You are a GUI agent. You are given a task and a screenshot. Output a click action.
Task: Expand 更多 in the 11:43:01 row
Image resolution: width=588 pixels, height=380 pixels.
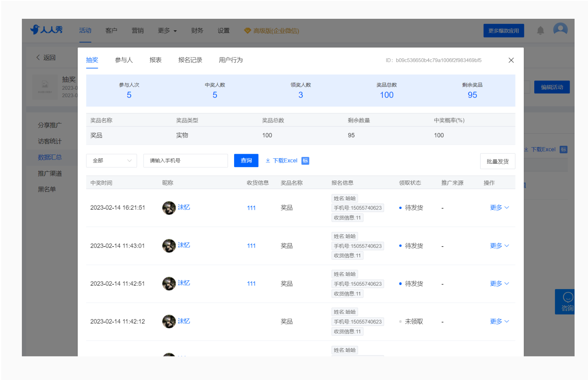click(499, 245)
